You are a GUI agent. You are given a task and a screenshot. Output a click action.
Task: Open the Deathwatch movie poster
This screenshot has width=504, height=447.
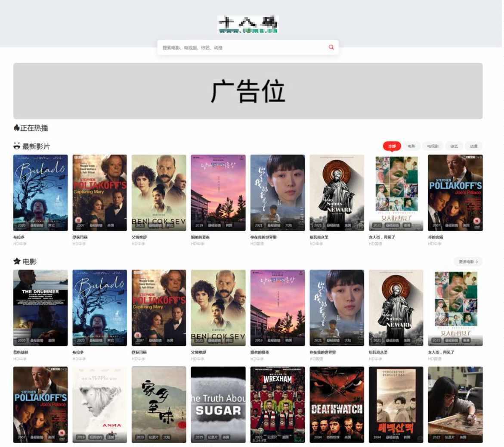tap(337, 404)
